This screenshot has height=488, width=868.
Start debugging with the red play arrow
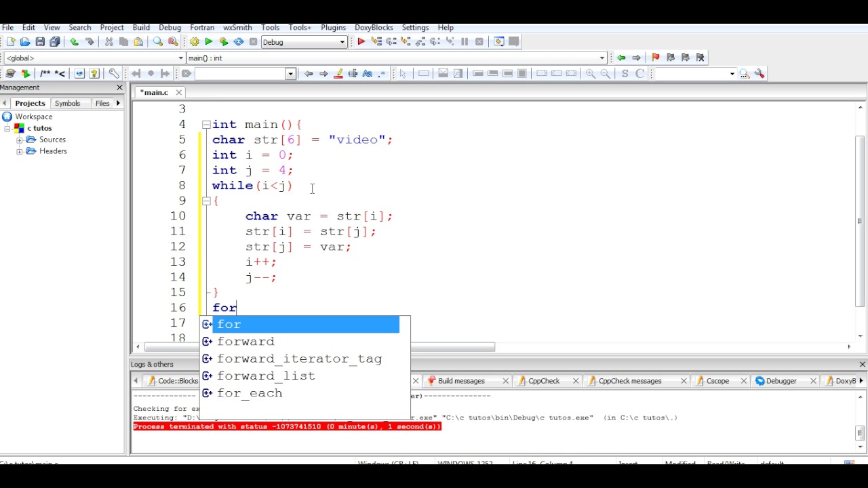point(361,42)
